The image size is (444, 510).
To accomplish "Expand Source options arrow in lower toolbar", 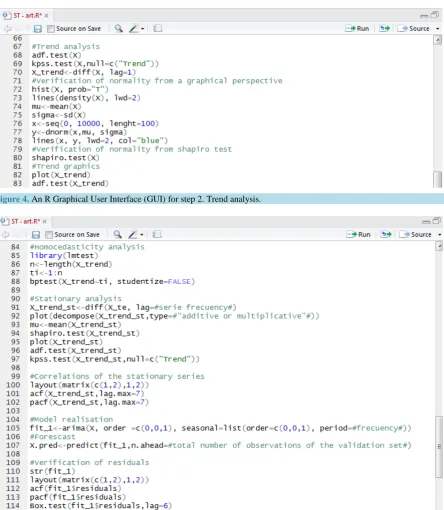I will coord(440,235).
